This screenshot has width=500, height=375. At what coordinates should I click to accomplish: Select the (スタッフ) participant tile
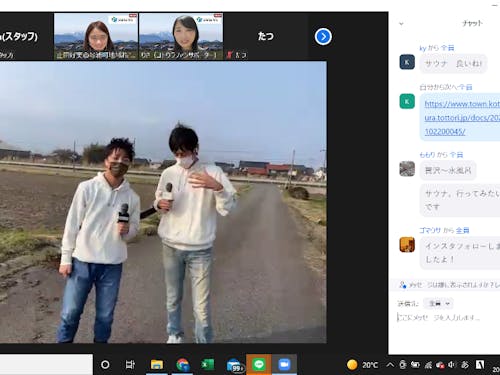26,36
